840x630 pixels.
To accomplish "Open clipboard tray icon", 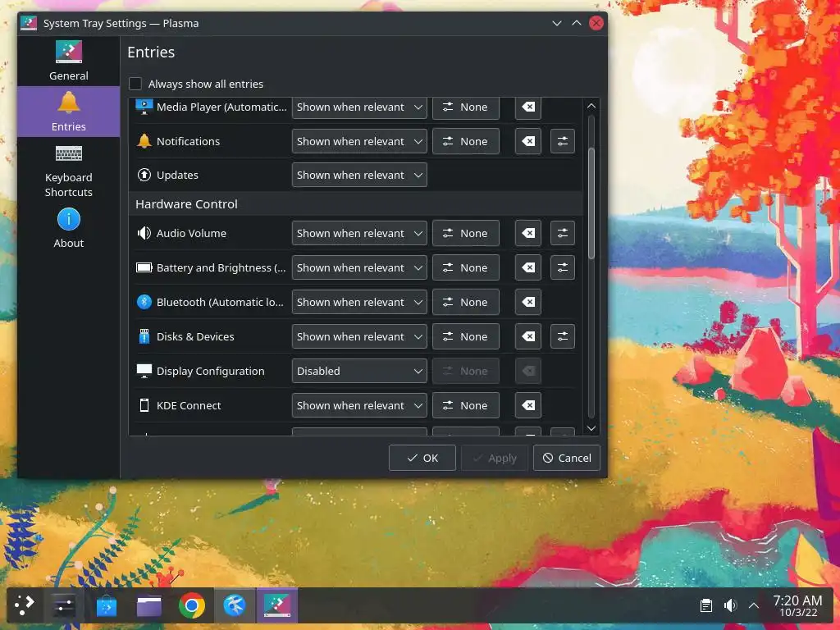I will click(706, 606).
